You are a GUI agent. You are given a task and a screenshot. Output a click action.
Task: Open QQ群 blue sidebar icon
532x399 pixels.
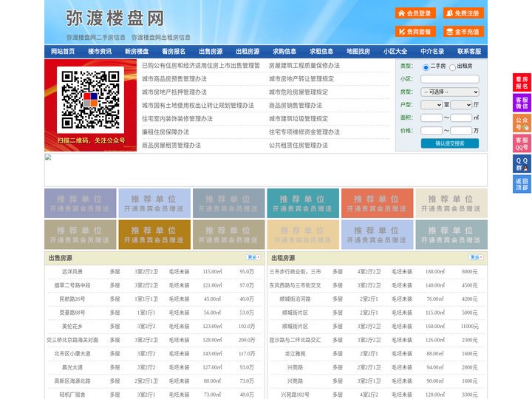[x=522, y=164]
